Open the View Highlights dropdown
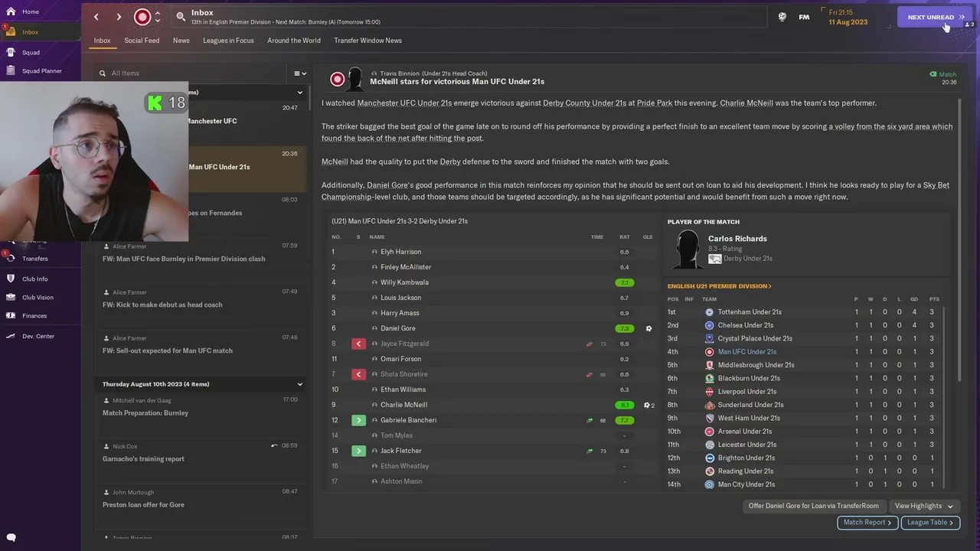980x551 pixels. [924, 506]
